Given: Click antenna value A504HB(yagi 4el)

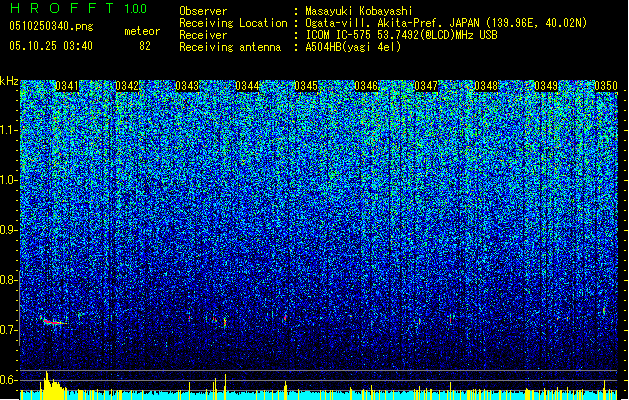Looking at the screenshot, I should click(353, 47).
